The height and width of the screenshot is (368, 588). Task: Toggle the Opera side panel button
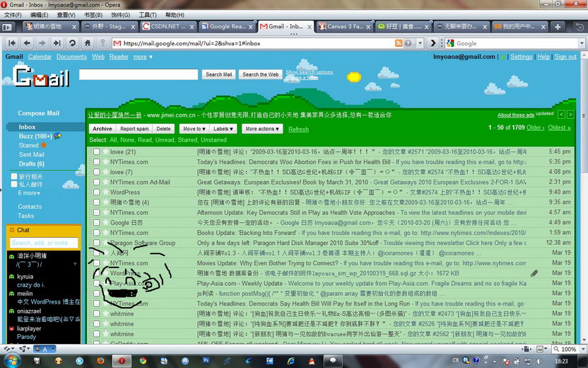coord(7,27)
